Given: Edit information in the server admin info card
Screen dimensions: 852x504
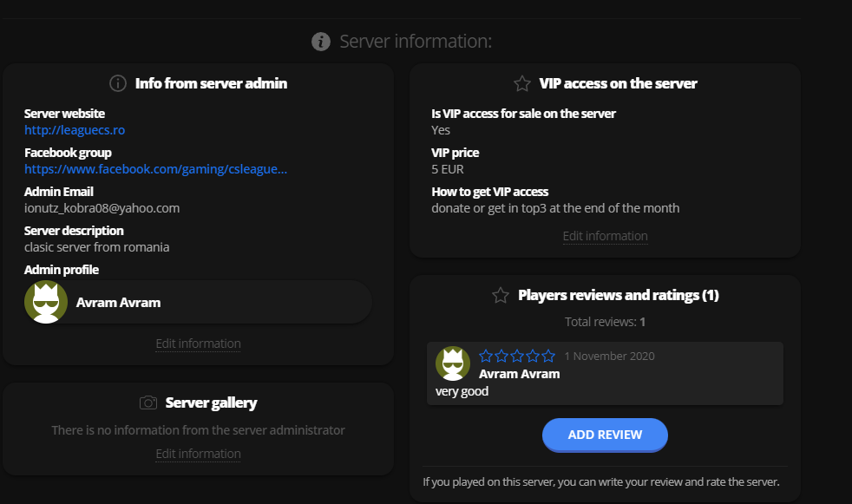Looking at the screenshot, I should [x=199, y=344].
